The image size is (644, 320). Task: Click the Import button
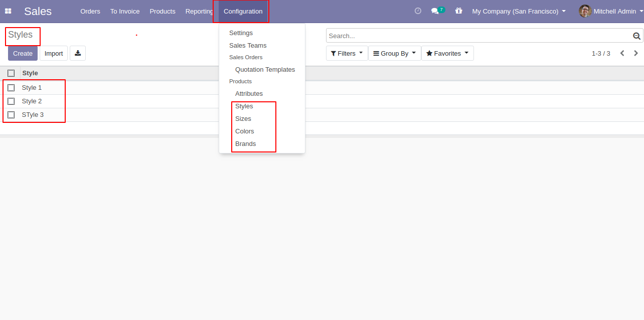coord(54,53)
